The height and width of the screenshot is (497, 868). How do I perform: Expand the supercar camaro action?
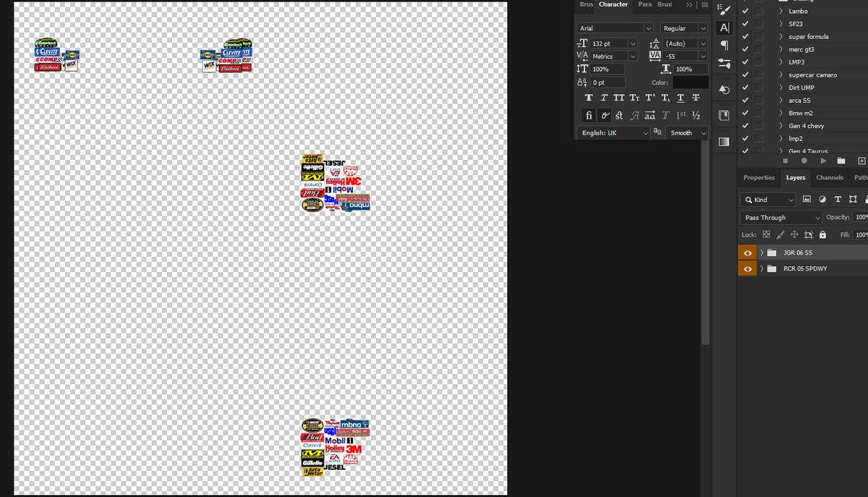pyautogui.click(x=782, y=75)
